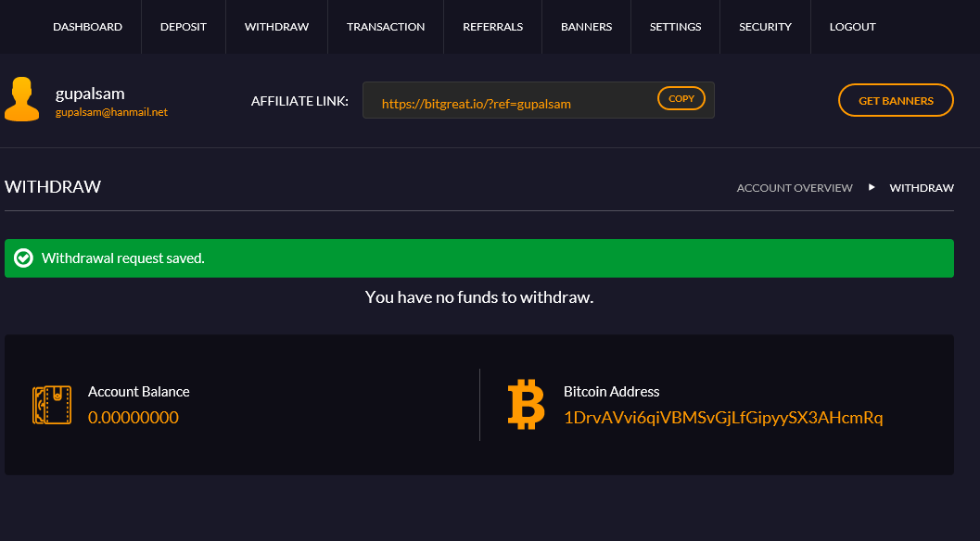Go to the Deposit page
Viewport: 980px width, 541px height.
click(x=184, y=27)
